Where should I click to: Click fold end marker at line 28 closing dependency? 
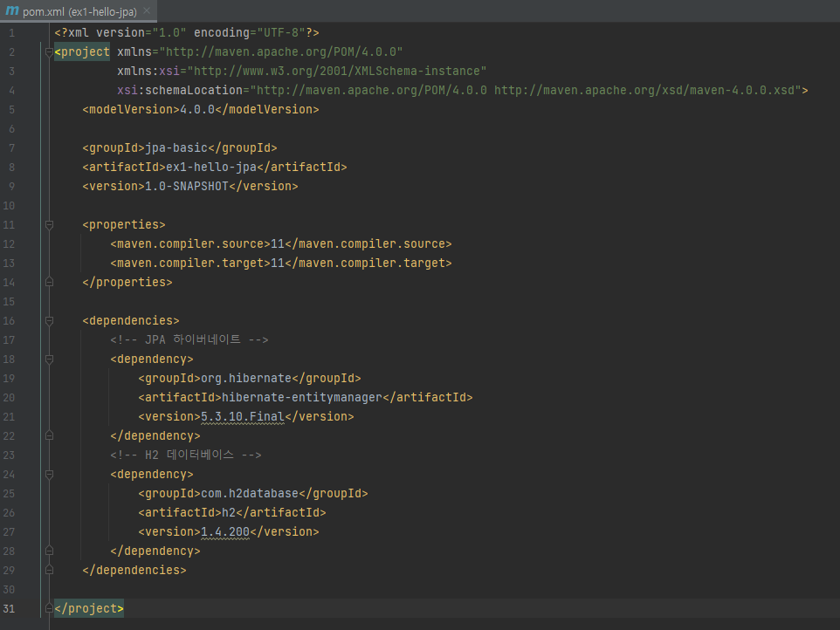tap(49, 551)
